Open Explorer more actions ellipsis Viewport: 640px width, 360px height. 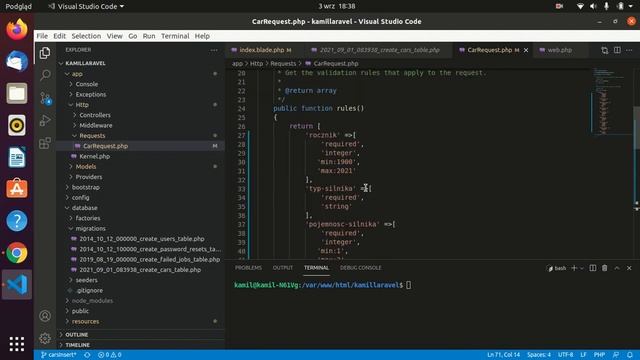click(x=214, y=50)
